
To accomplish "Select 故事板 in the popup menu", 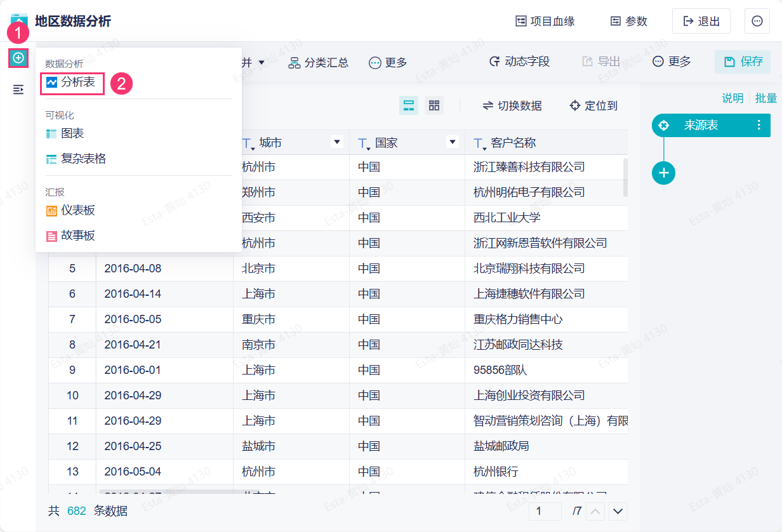I will click(x=70, y=236).
